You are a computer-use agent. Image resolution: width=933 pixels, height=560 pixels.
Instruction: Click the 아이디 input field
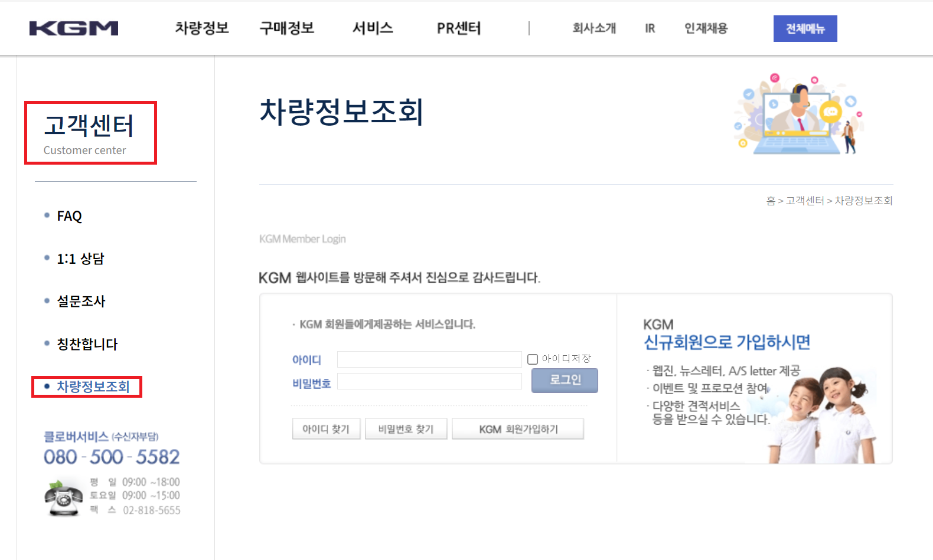pyautogui.click(x=429, y=359)
